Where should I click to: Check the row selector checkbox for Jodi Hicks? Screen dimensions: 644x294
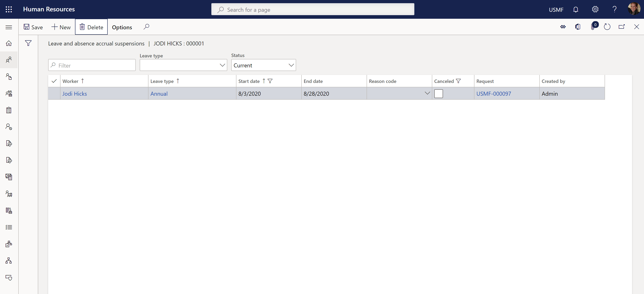click(54, 93)
